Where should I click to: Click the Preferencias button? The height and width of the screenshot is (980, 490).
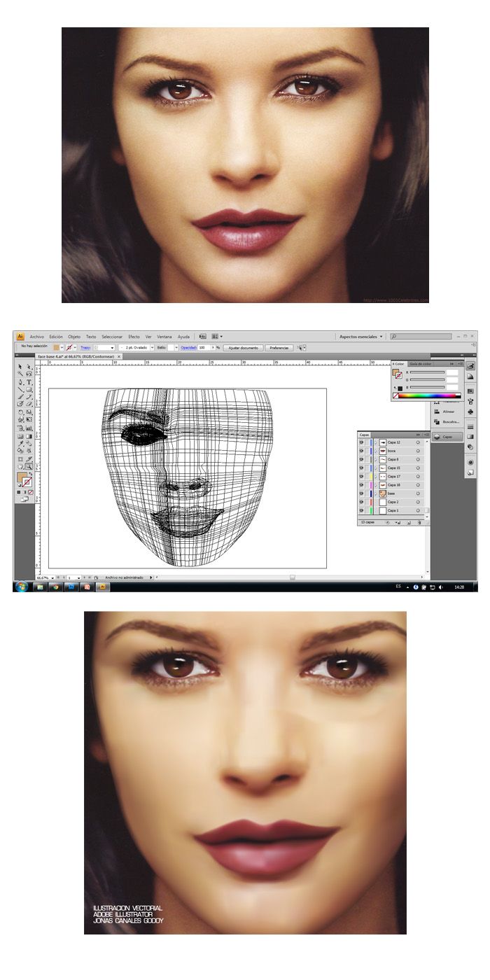[279, 347]
